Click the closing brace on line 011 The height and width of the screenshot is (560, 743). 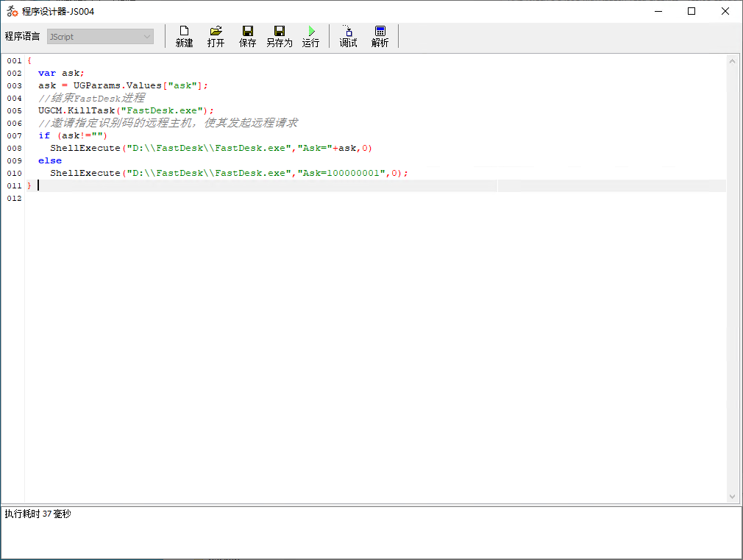tap(29, 185)
